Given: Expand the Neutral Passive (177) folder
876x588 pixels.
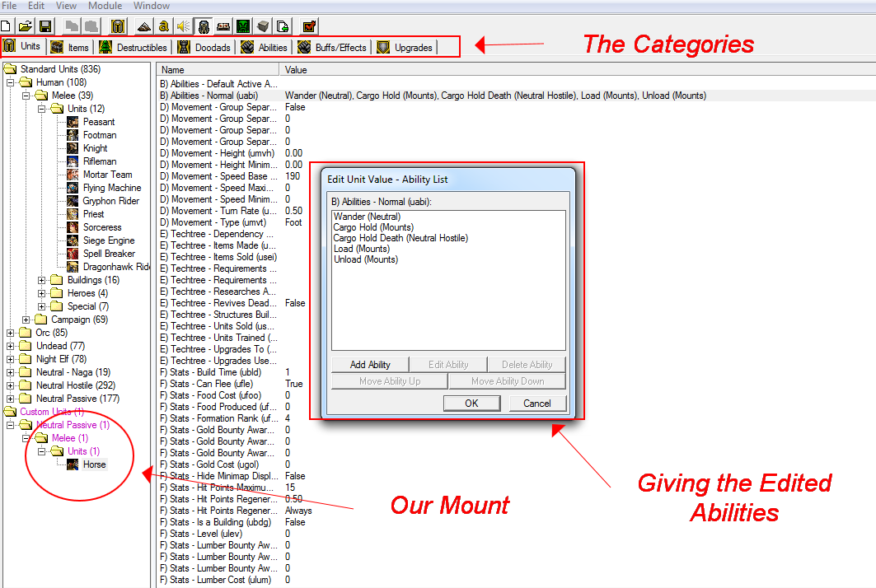Looking at the screenshot, I should coord(10,399).
